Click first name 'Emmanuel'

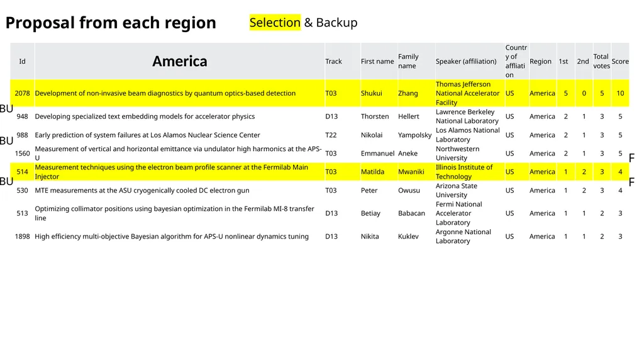point(377,154)
